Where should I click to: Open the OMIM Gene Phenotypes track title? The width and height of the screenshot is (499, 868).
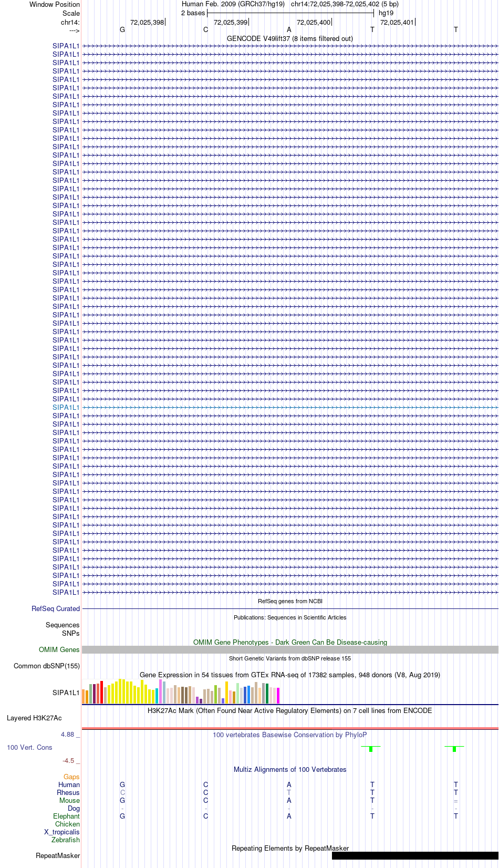tap(290, 642)
